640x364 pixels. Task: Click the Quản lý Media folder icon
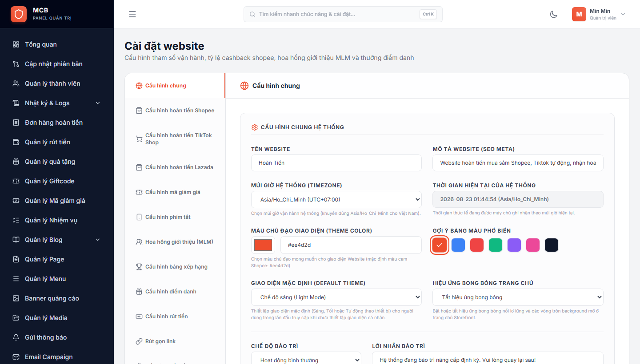click(16, 318)
